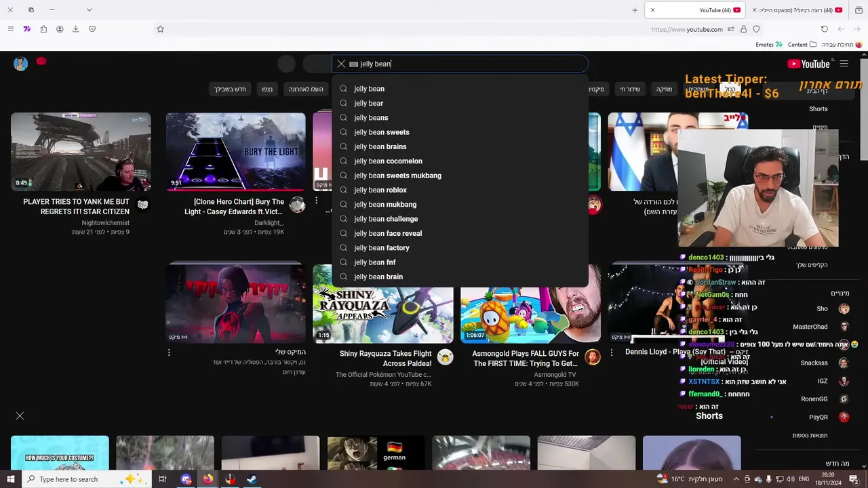
Task: Open YouTube notifications bell
Action: tap(41, 62)
